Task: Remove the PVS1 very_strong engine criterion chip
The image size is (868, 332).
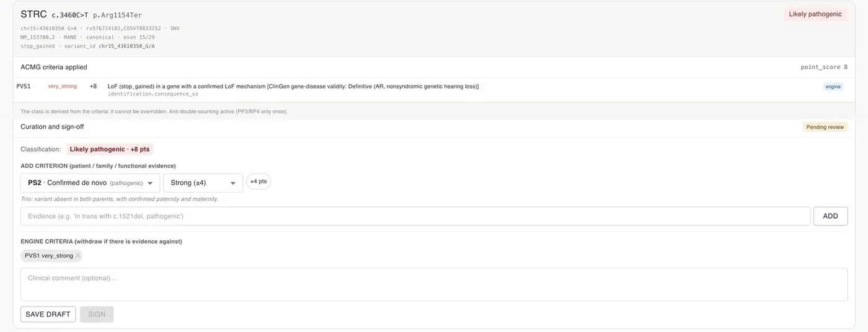Action: [x=77, y=256]
